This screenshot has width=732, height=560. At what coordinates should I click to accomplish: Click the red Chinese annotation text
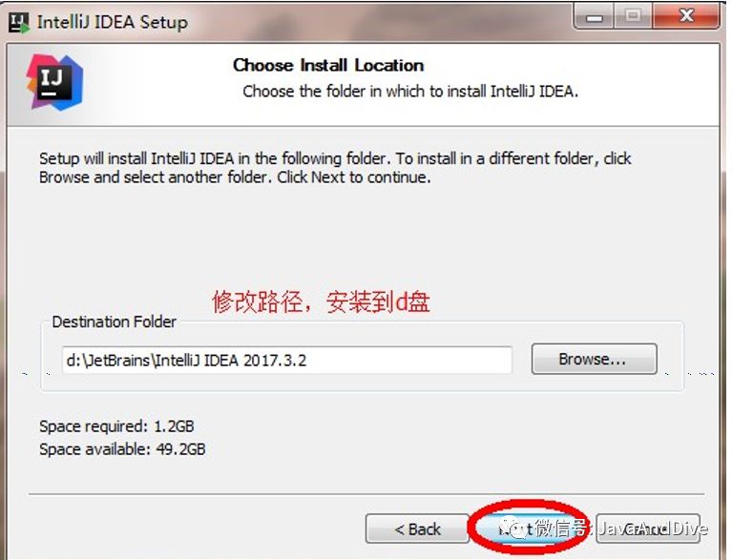pyautogui.click(x=321, y=301)
